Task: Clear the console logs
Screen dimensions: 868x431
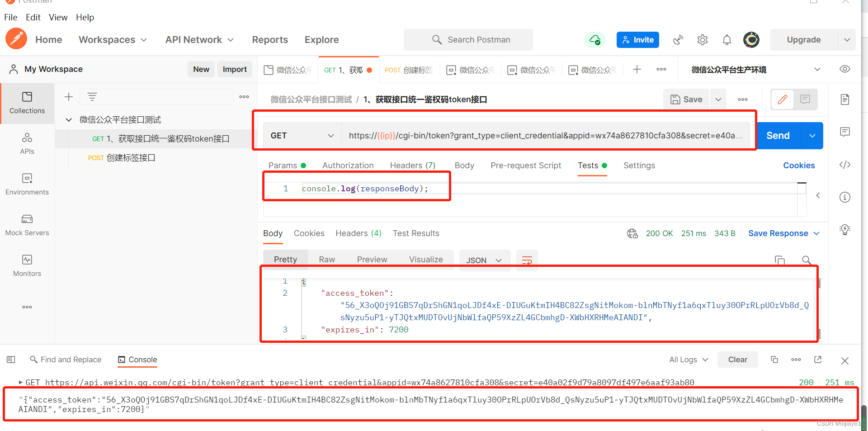Action: tap(737, 360)
